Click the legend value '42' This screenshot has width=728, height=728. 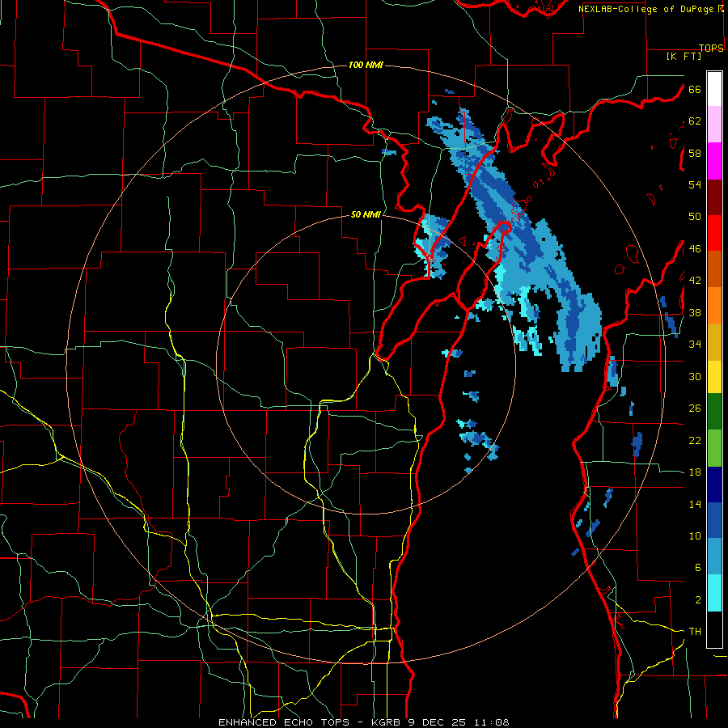pyautogui.click(x=695, y=281)
